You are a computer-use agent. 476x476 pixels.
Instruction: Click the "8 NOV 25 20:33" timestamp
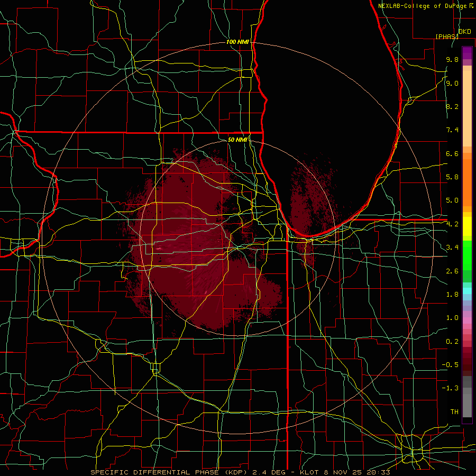357,472
